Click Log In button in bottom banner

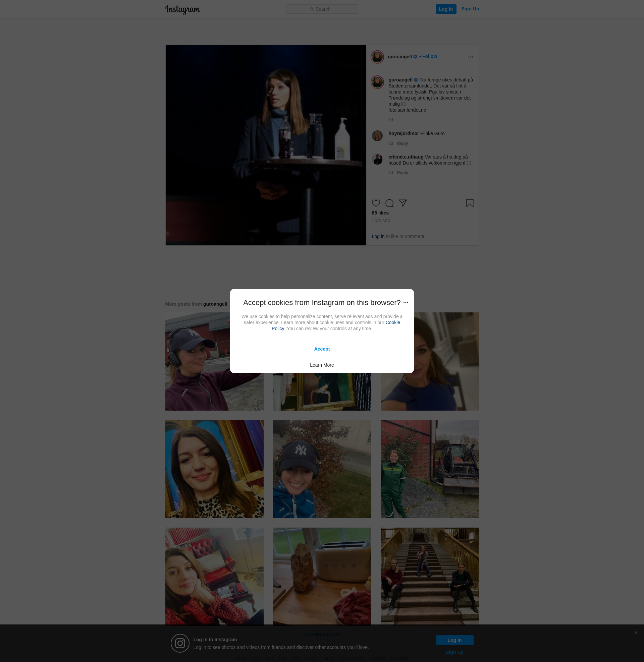[x=454, y=640]
